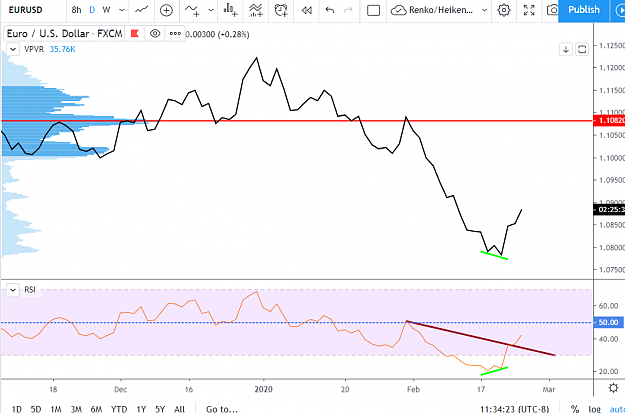This screenshot has height=413, width=625.
Task: Redo the chart action
Action: [348, 10]
